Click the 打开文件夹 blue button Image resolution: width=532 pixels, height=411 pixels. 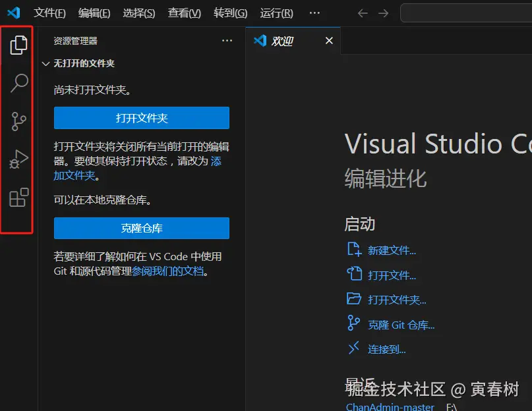(142, 118)
